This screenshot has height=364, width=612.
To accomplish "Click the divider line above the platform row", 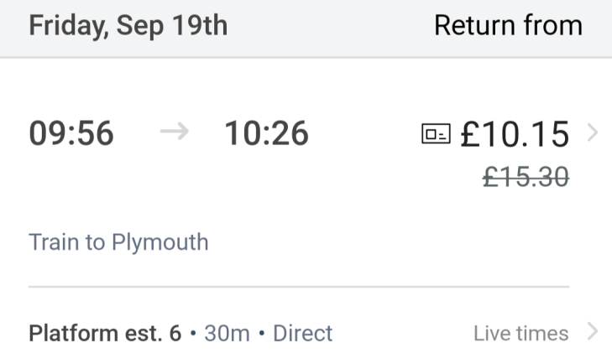I will [299, 287].
